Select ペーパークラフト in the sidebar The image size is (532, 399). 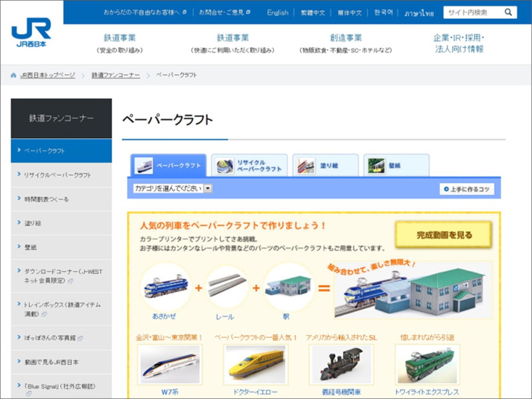tap(61, 151)
